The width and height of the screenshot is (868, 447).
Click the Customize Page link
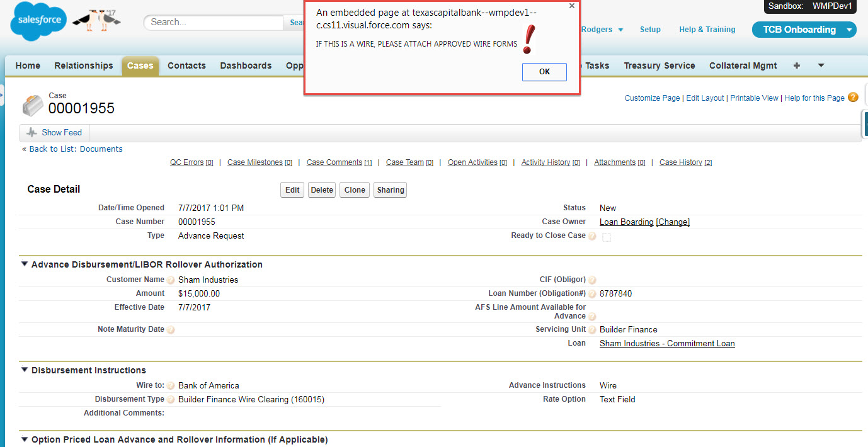[652, 98]
